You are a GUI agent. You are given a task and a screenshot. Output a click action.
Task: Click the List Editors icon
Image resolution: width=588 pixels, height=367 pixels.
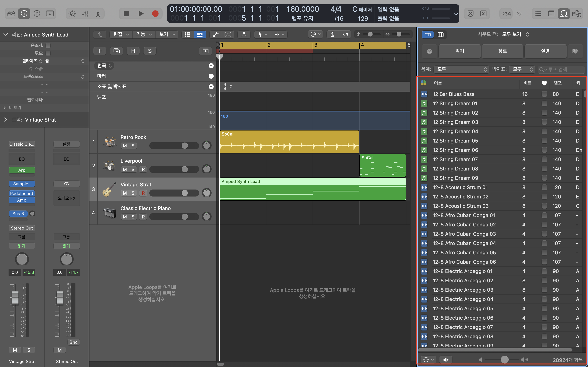(x=538, y=14)
